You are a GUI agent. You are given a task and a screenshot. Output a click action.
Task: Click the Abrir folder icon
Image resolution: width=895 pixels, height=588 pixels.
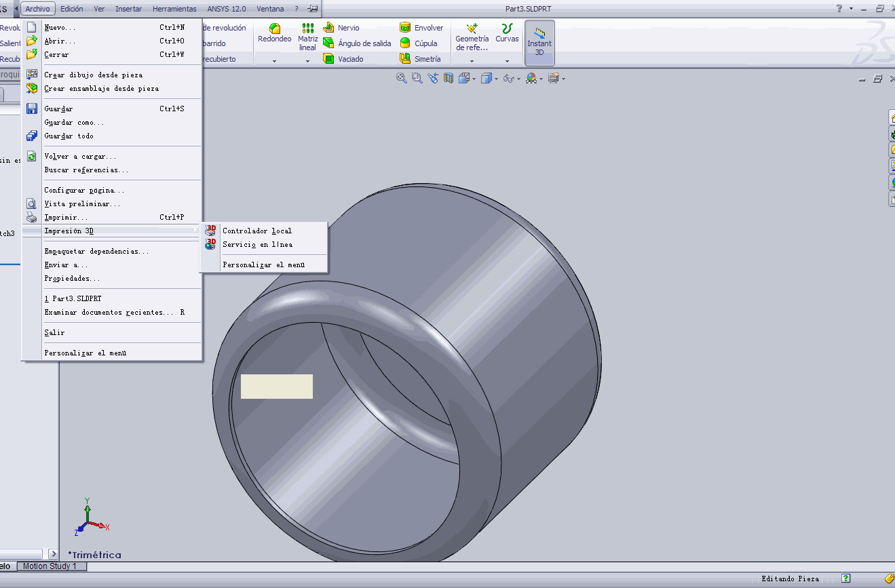[31, 41]
